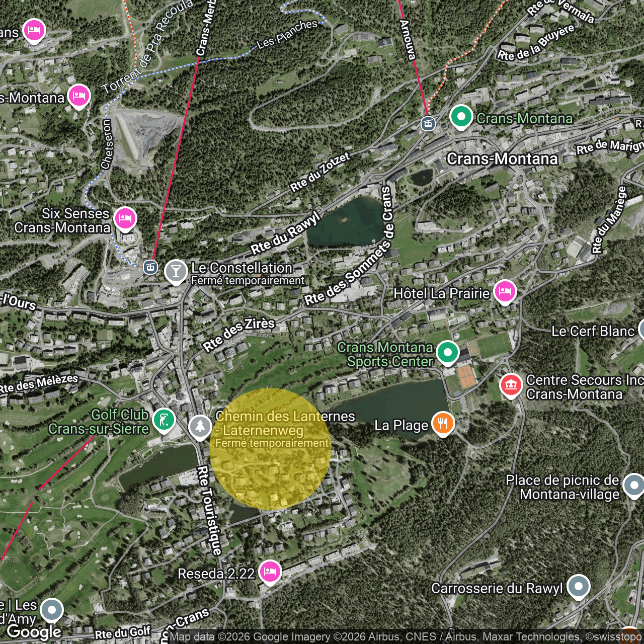Click the Rte du Zotzet road label
Image resolution: width=644 pixels, height=644 pixels.
pyautogui.click(x=320, y=172)
